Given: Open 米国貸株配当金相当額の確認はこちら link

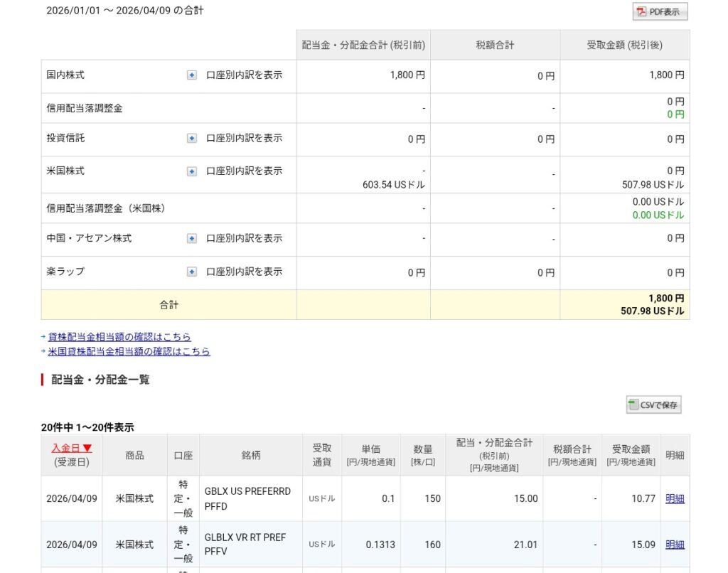Looking at the screenshot, I should 129,351.
